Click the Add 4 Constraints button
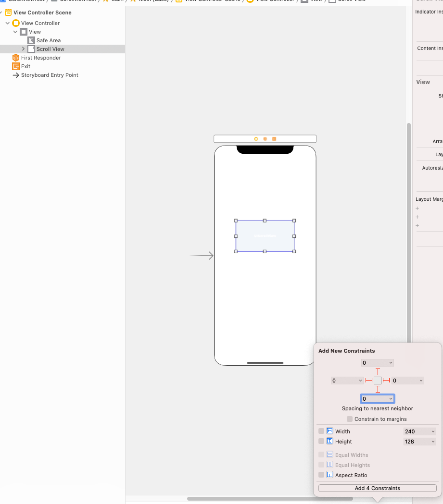 [x=378, y=488]
